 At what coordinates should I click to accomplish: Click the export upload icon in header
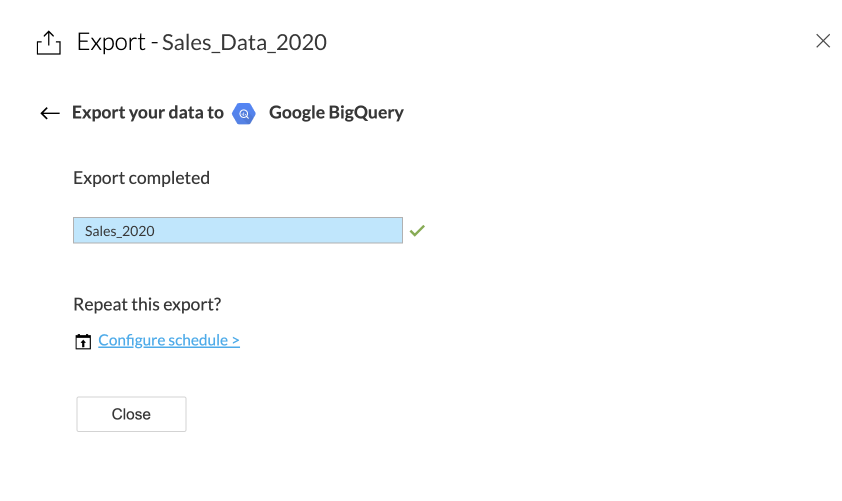[48, 42]
